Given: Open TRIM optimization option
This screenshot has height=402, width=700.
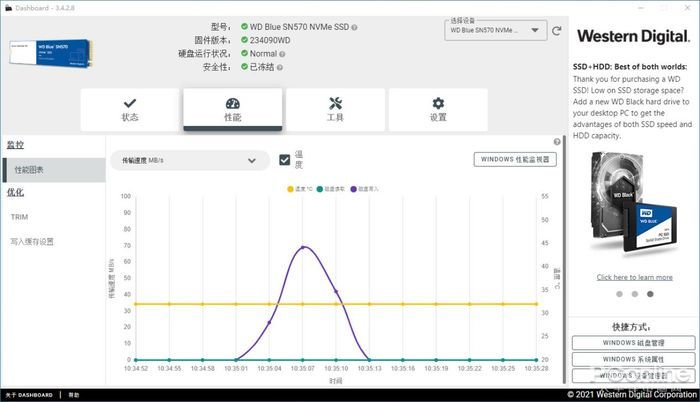Looking at the screenshot, I should pos(19,217).
